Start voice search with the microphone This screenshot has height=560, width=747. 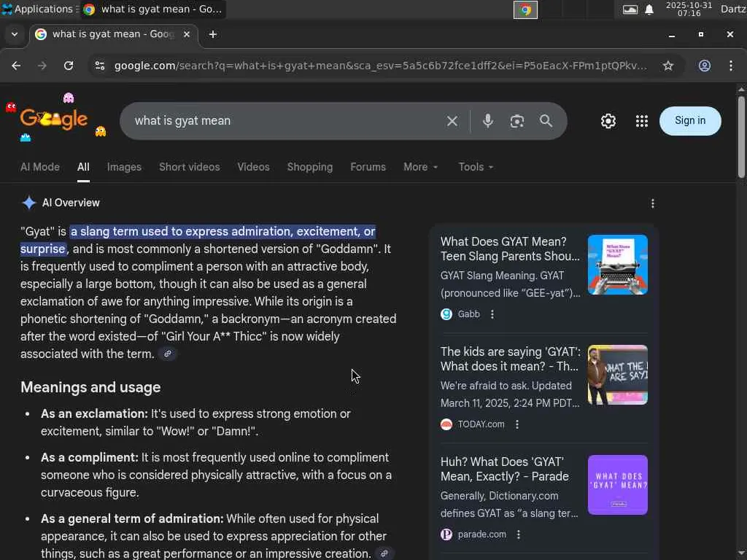tap(488, 121)
